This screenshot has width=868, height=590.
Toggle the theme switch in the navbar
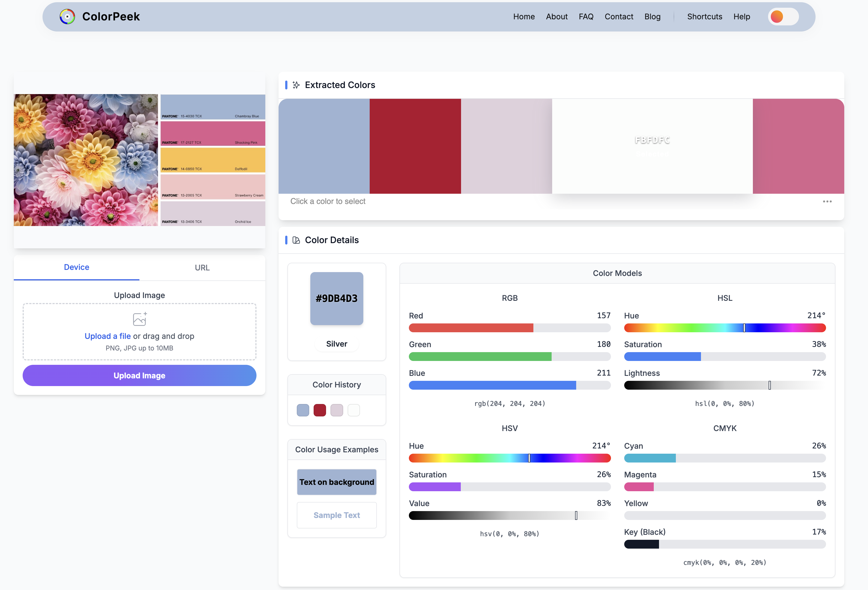pyautogui.click(x=783, y=17)
